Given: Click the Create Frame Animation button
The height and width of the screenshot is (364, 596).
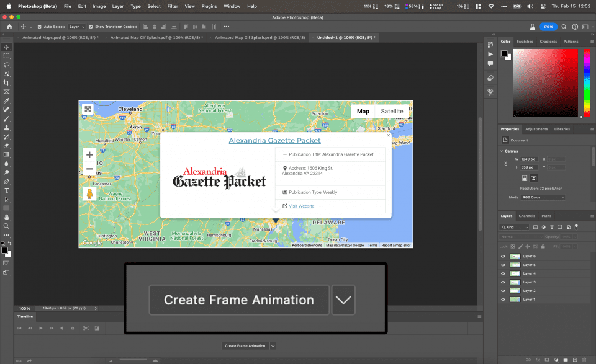Looking at the screenshot, I should pos(238,300).
